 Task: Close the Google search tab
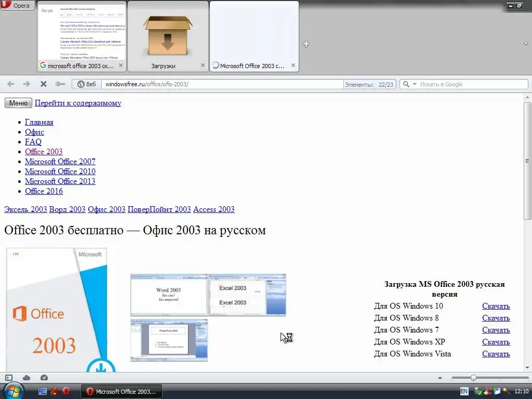click(x=121, y=65)
